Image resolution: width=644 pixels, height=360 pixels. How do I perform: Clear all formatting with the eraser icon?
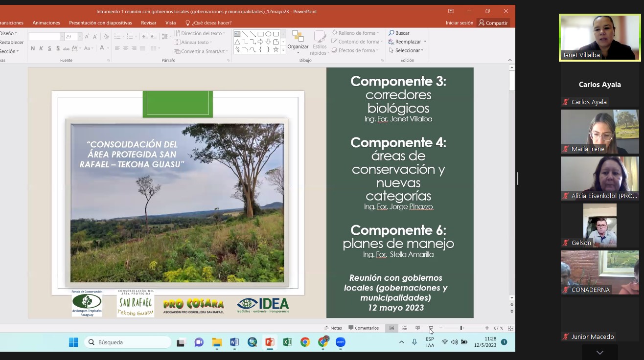(x=106, y=36)
